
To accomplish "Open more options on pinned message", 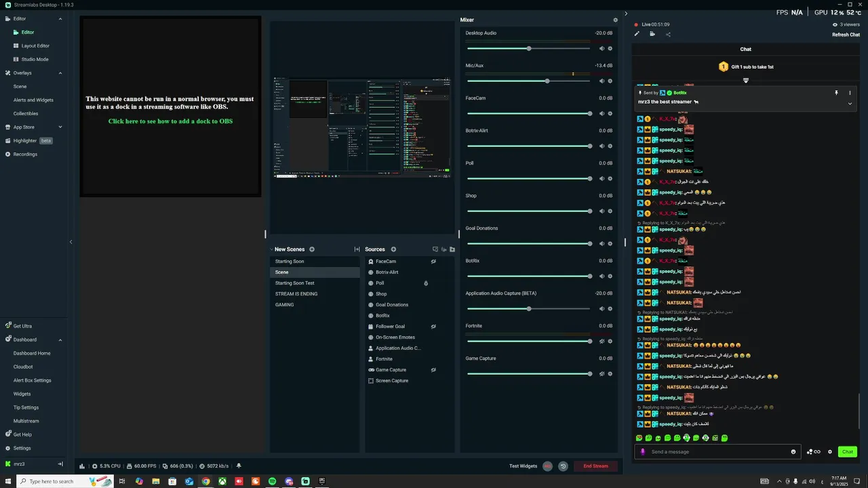I will [x=850, y=93].
